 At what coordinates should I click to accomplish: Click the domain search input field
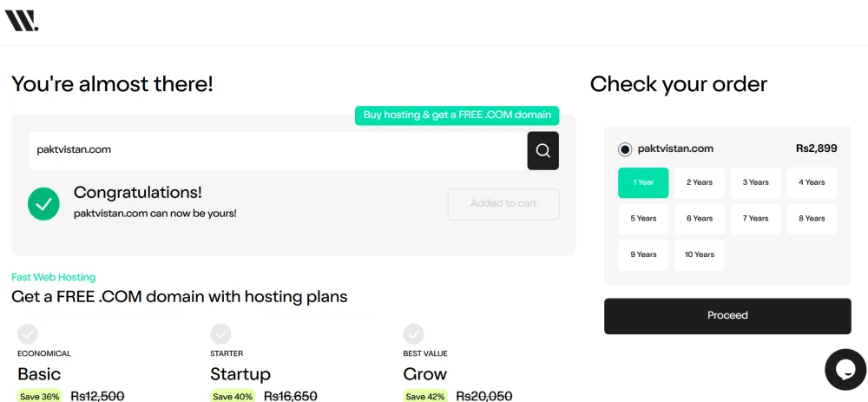pos(278,150)
